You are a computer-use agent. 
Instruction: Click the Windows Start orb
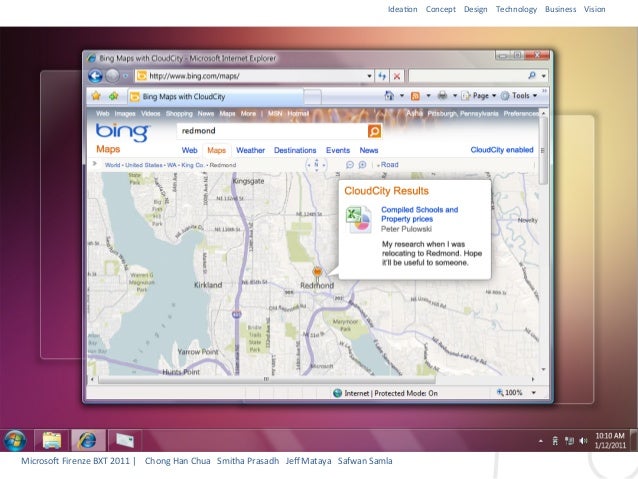(x=15, y=440)
